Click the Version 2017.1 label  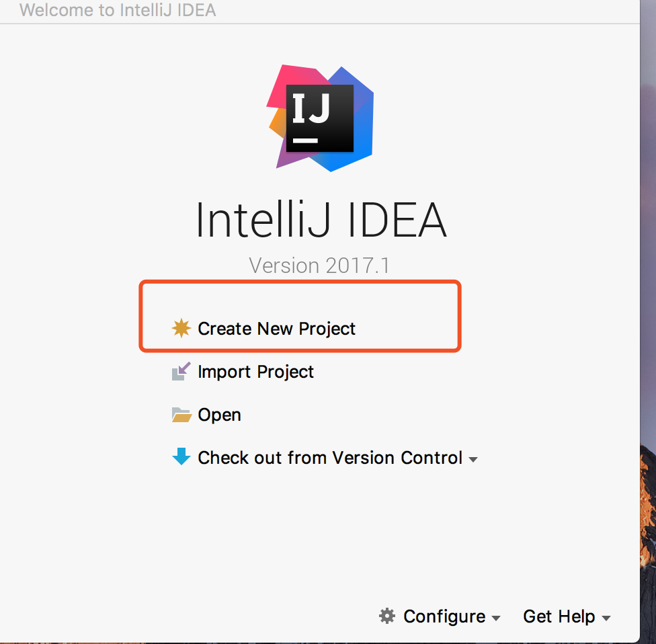(x=319, y=266)
